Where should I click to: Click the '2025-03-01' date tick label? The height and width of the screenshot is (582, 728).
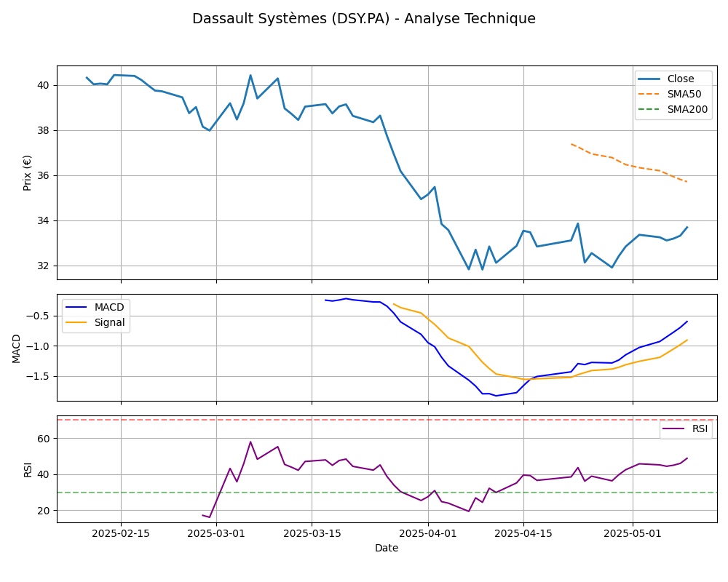216,534
